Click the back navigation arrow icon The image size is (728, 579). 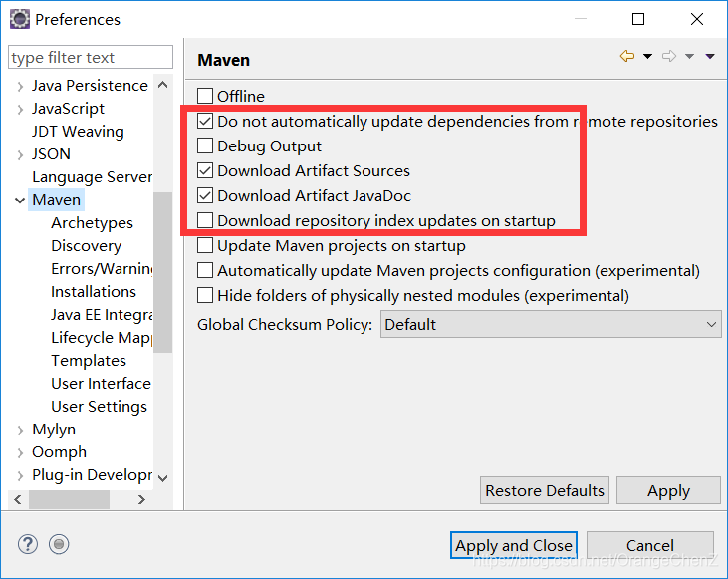(x=627, y=56)
